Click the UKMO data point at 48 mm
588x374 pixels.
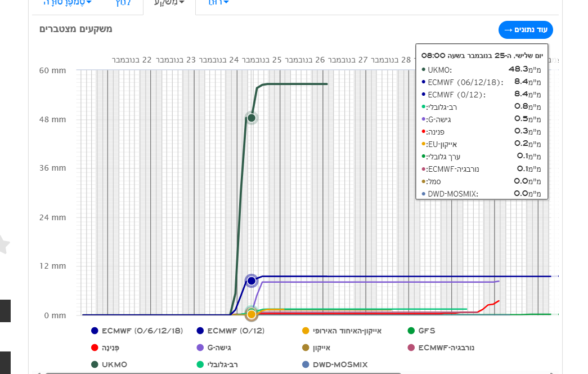coord(252,118)
